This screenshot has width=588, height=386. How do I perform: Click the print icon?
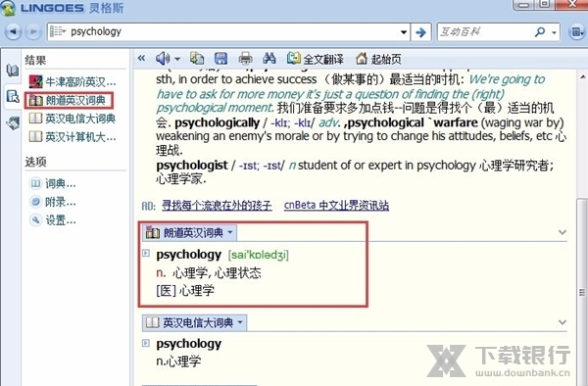[x=245, y=59]
